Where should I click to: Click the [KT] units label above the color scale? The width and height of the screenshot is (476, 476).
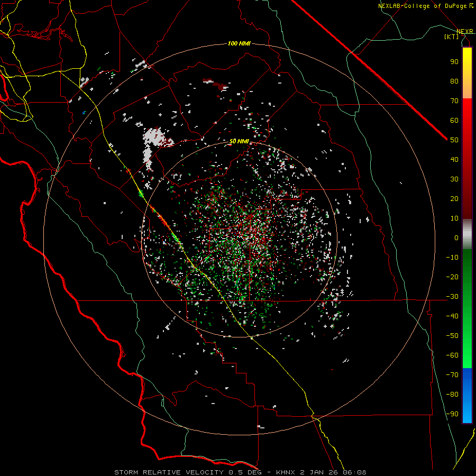click(451, 36)
